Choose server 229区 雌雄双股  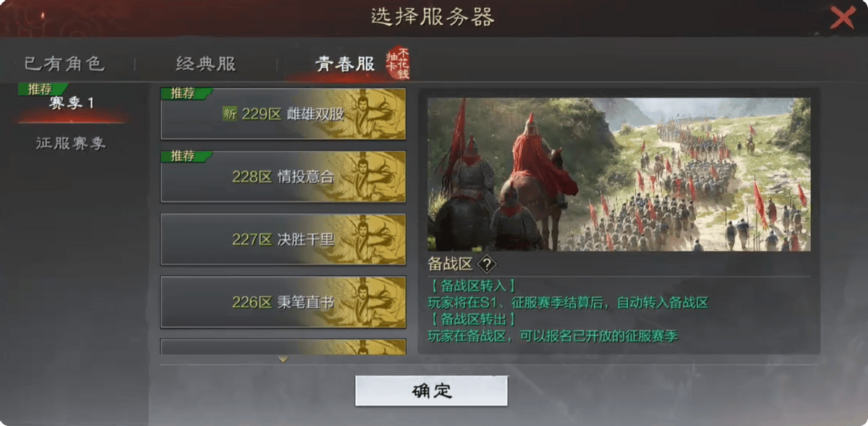[x=283, y=114]
